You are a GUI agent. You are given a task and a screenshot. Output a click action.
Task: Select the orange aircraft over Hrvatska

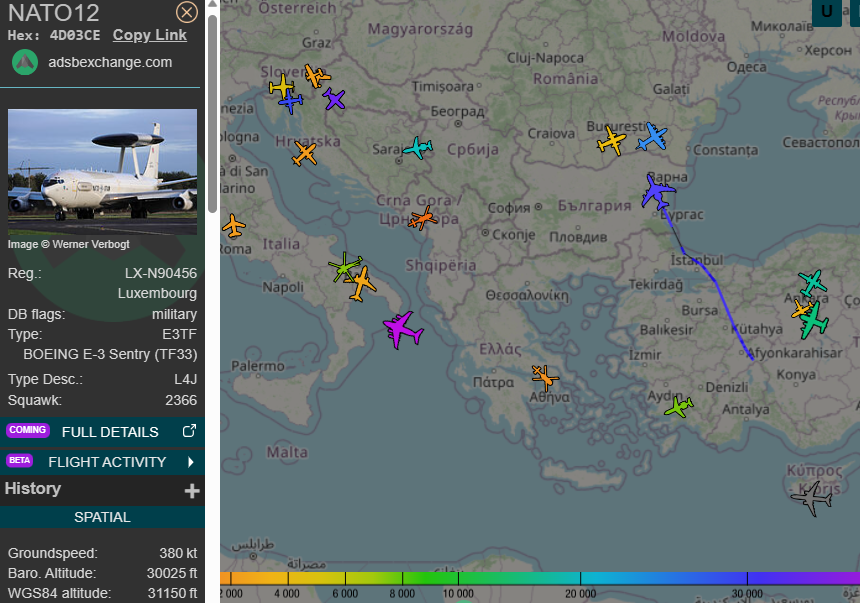tap(304, 154)
